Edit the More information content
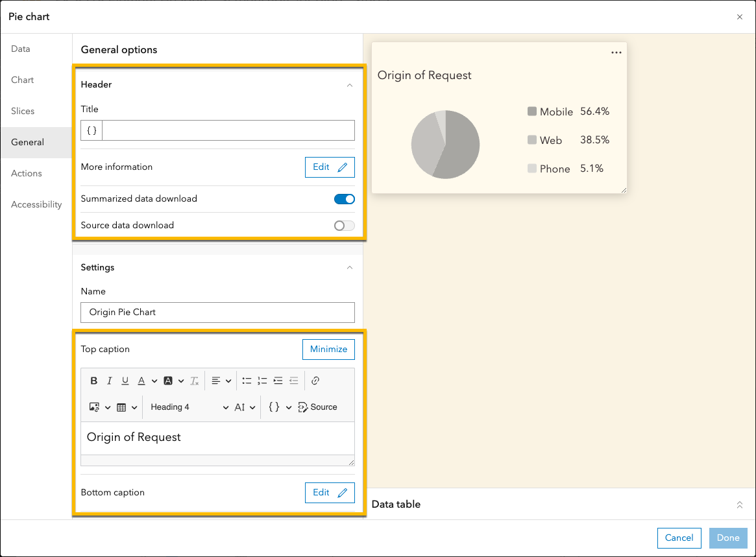756x557 pixels. pyautogui.click(x=330, y=167)
